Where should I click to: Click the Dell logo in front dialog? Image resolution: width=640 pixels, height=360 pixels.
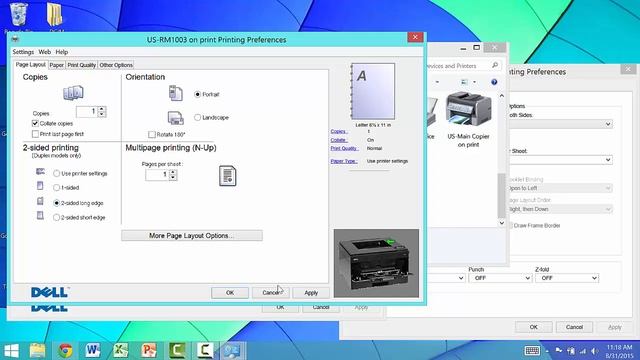[49, 292]
